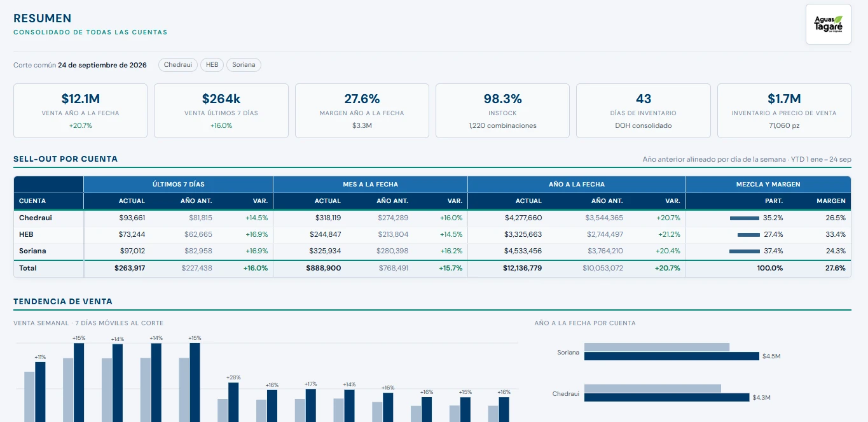Screen dimensions: 868x422
Task: Click the $93,661 cell for Chedraui
Action: click(x=132, y=218)
